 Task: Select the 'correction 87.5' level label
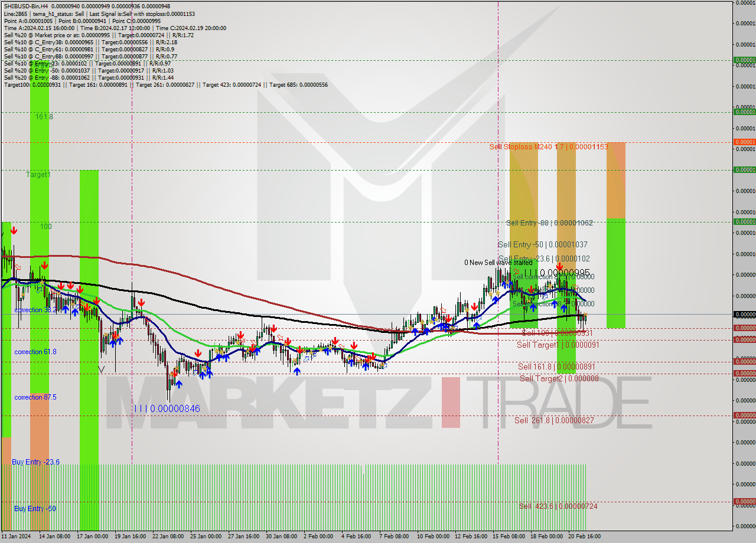click(35, 397)
